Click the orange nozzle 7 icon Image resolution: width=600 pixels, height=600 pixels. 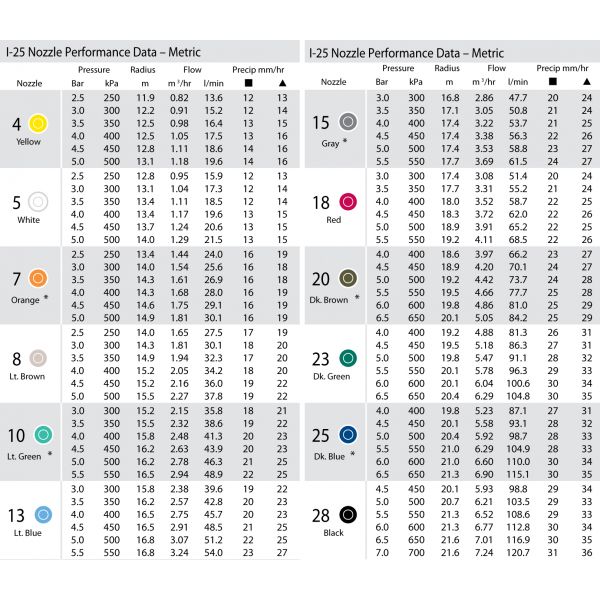point(38,278)
